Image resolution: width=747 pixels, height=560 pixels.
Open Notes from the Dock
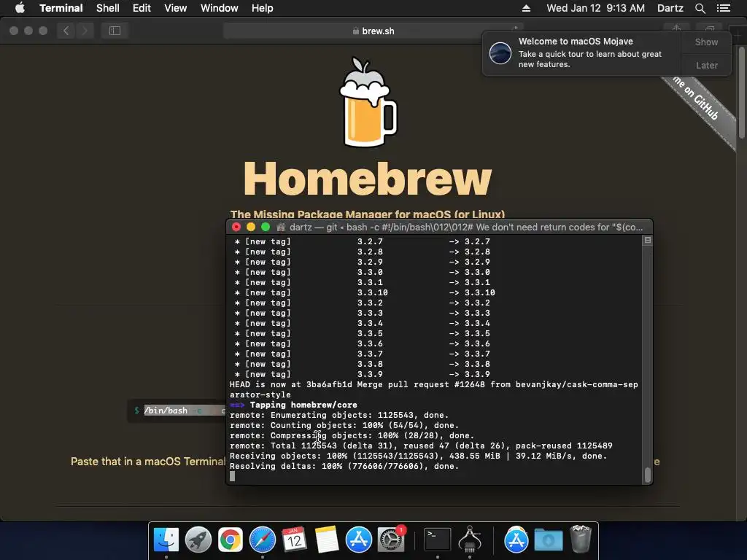pyautogui.click(x=326, y=540)
